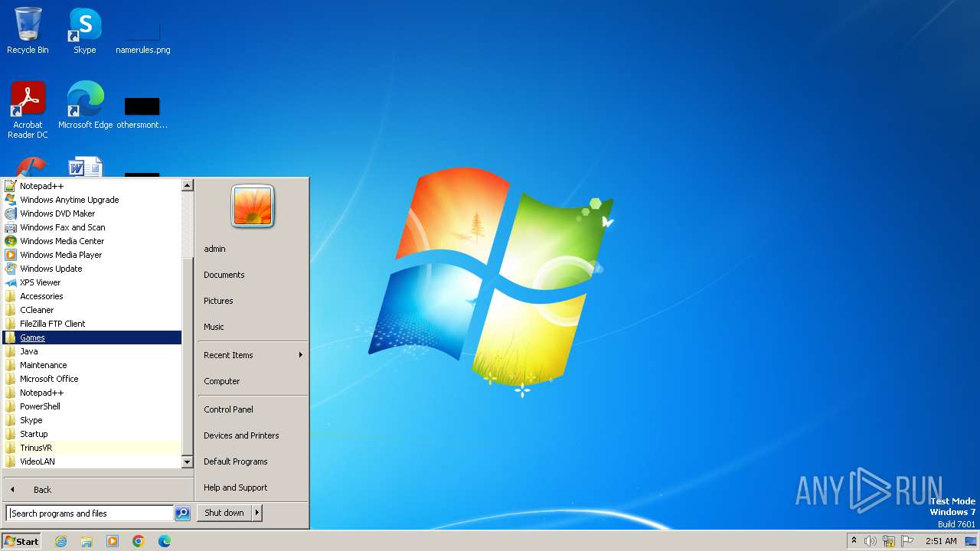Expand the Recent Items submenu
980x551 pixels.
click(x=253, y=355)
